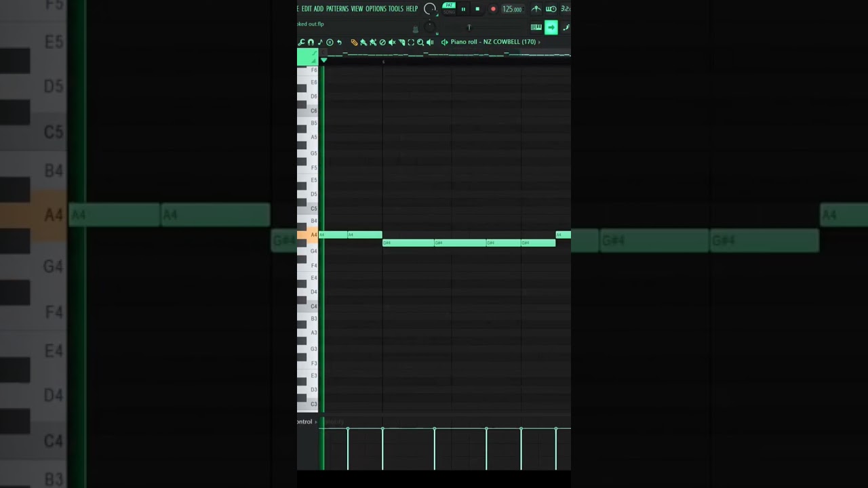
Task: Switch playback to SONG mode
Action: (x=450, y=12)
